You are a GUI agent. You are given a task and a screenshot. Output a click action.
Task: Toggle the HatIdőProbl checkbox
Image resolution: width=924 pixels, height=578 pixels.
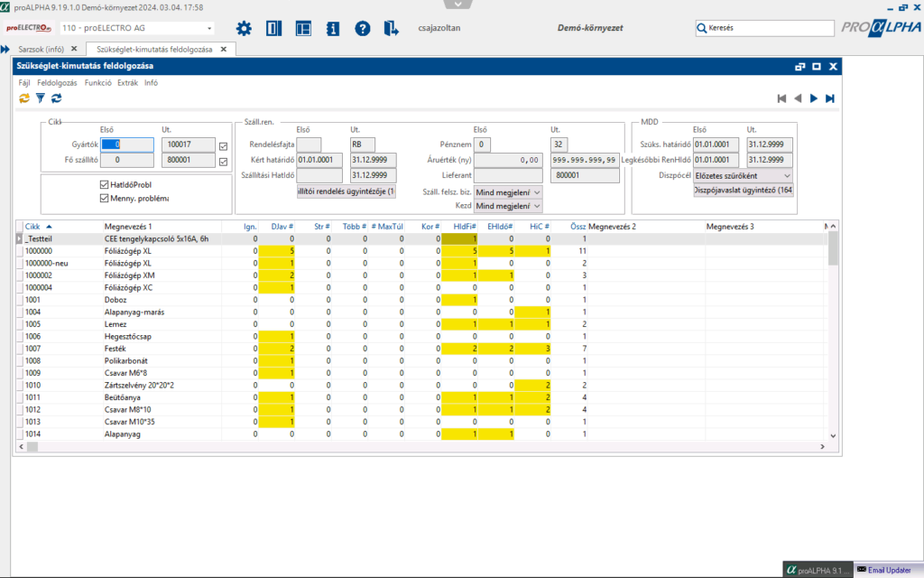tap(105, 185)
